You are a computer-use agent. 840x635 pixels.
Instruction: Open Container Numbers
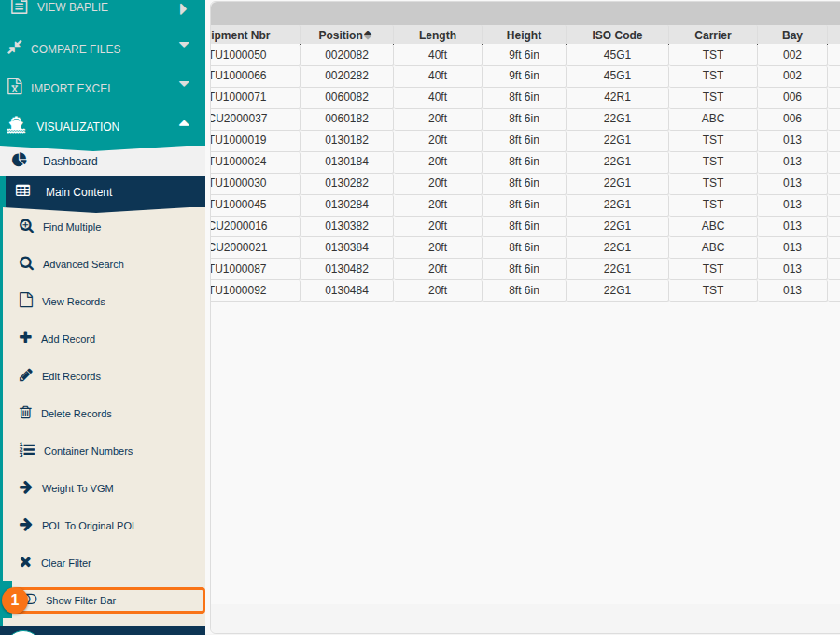point(88,451)
